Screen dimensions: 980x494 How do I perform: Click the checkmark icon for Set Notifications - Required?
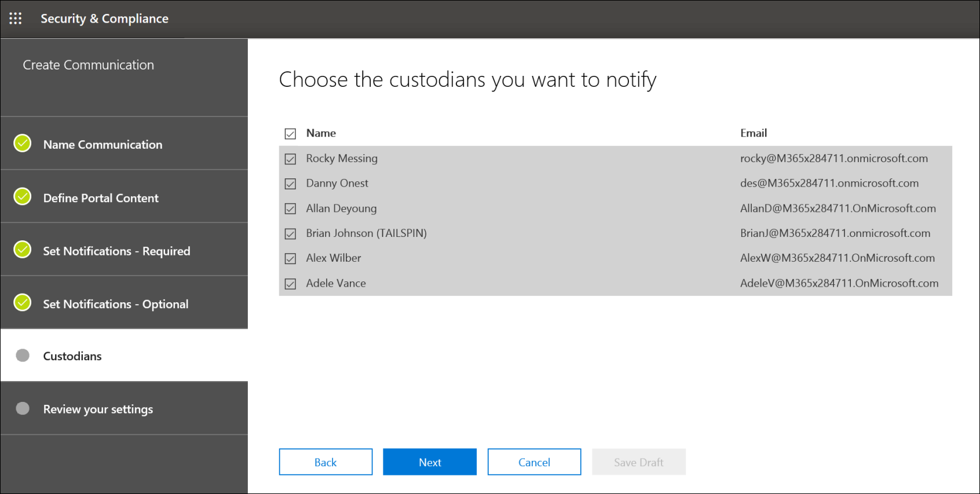click(23, 250)
